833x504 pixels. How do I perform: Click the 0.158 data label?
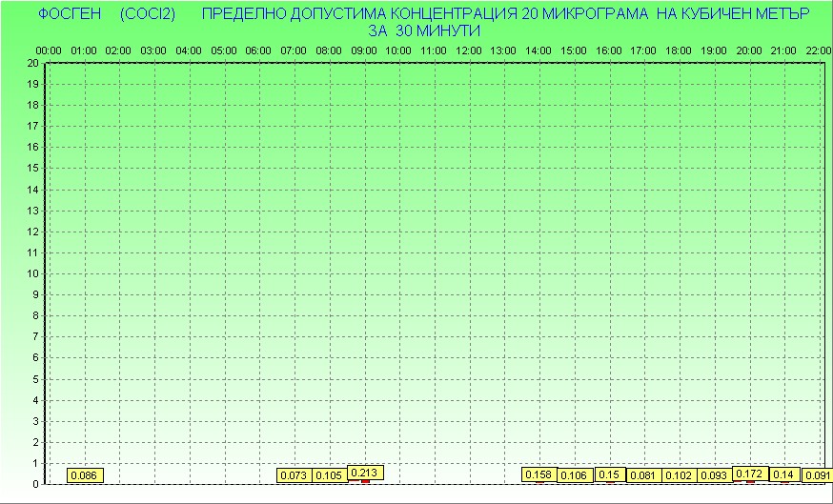(538, 474)
